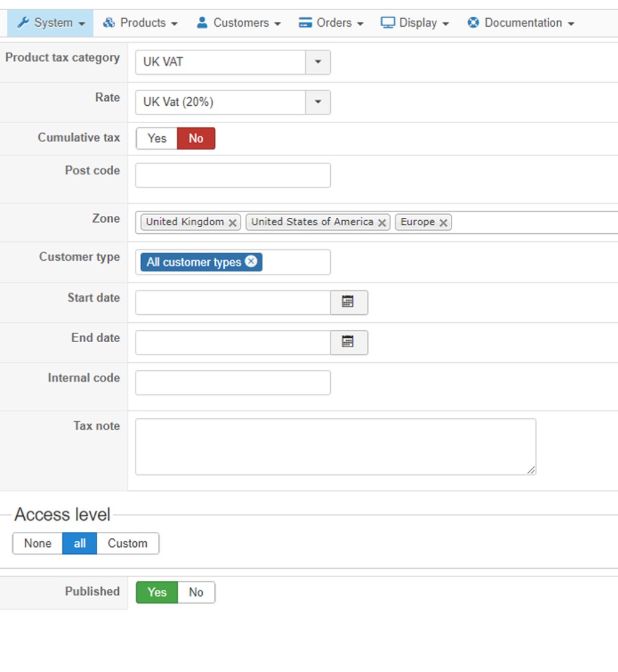This screenshot has width=618, height=672.
Task: Set Access level to None
Action: 37,543
